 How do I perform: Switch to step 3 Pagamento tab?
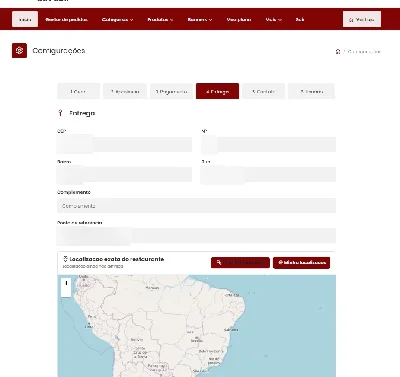tap(171, 91)
